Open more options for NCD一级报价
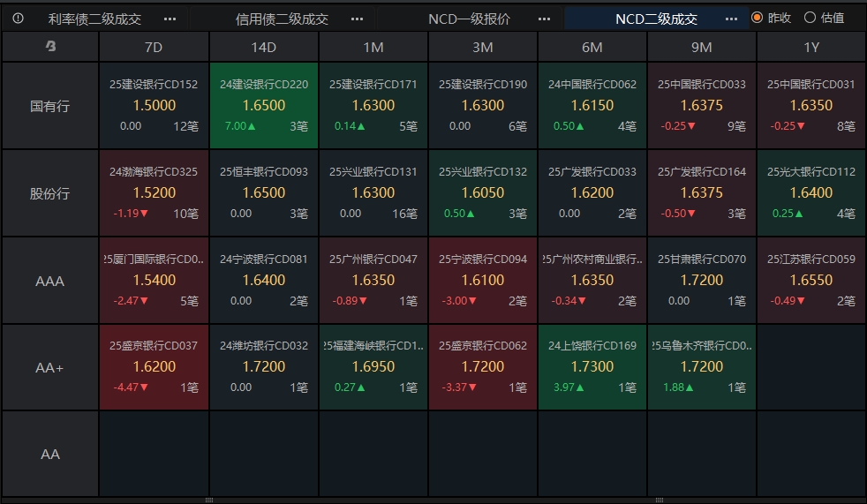This screenshot has height=504, width=867. pos(544,19)
